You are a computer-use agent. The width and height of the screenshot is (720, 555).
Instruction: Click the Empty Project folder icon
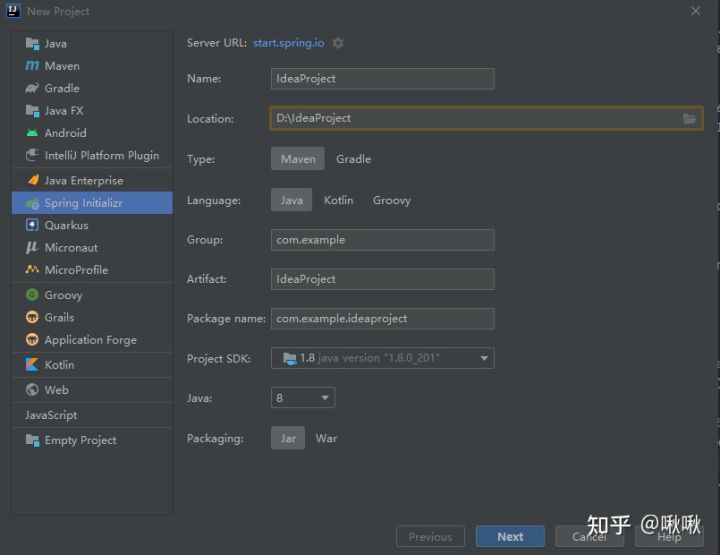(32, 440)
